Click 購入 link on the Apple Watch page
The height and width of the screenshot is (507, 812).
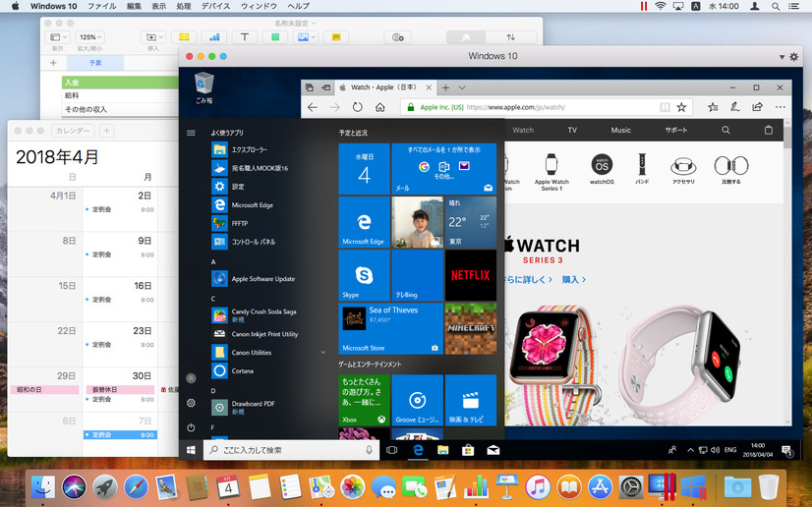click(x=574, y=279)
